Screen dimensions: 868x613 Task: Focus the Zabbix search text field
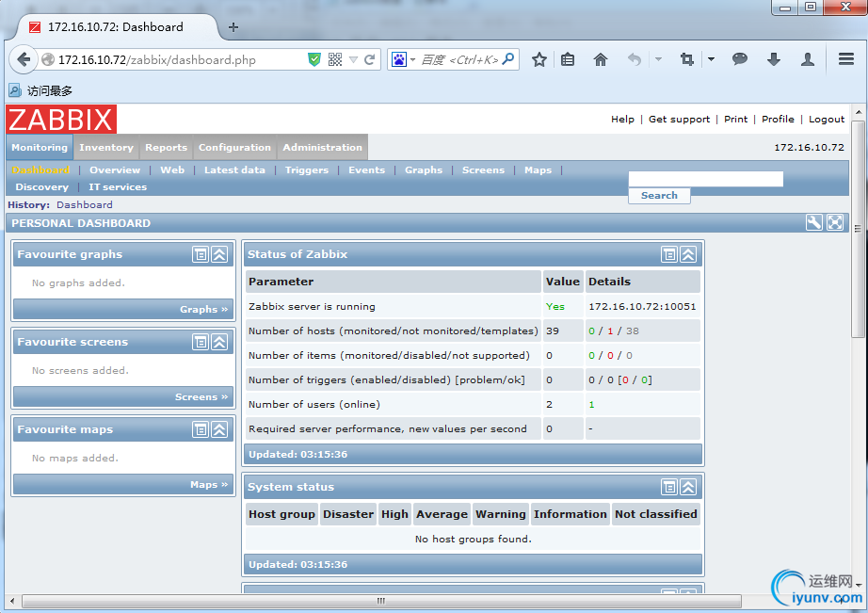click(706, 179)
